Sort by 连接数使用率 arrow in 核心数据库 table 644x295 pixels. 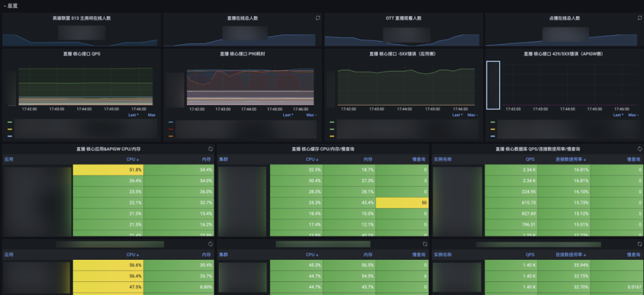pyautogui.click(x=585, y=159)
